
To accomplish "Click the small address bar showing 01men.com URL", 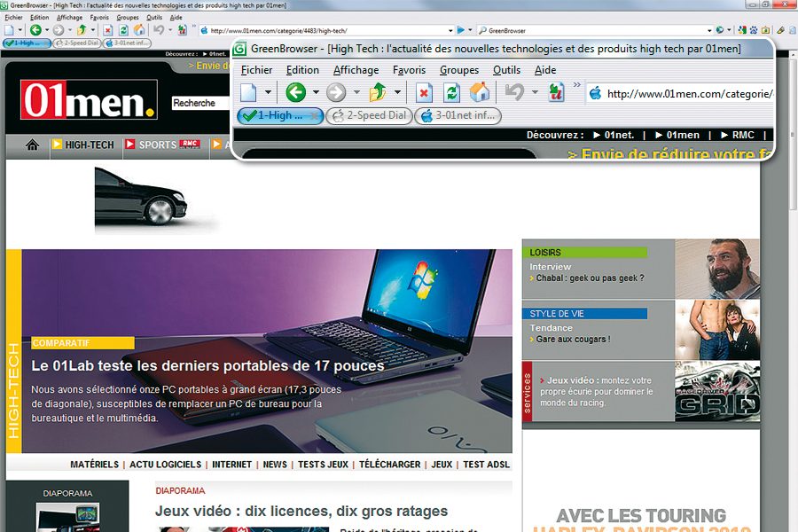I will click(326, 30).
